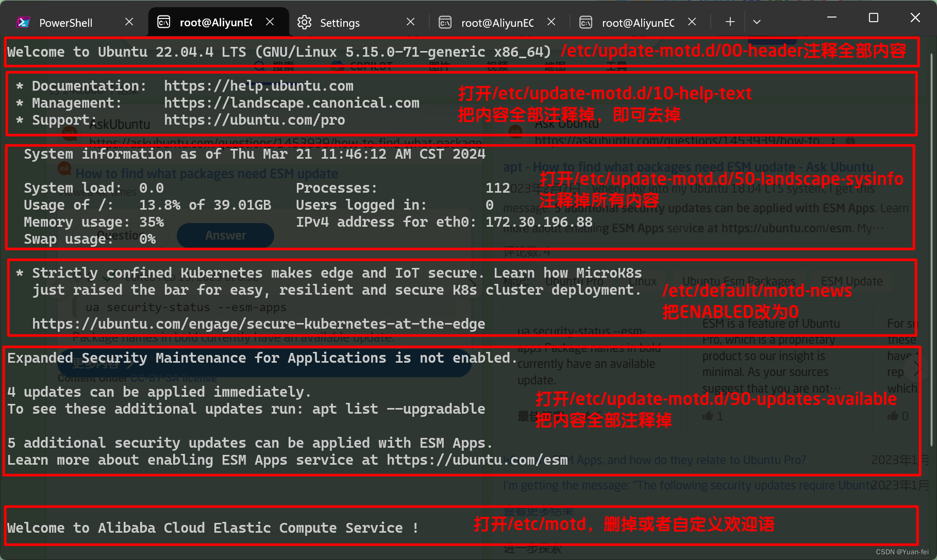Open a new terminal tab with the plus icon
Screen dimensions: 937x560
coord(730,22)
